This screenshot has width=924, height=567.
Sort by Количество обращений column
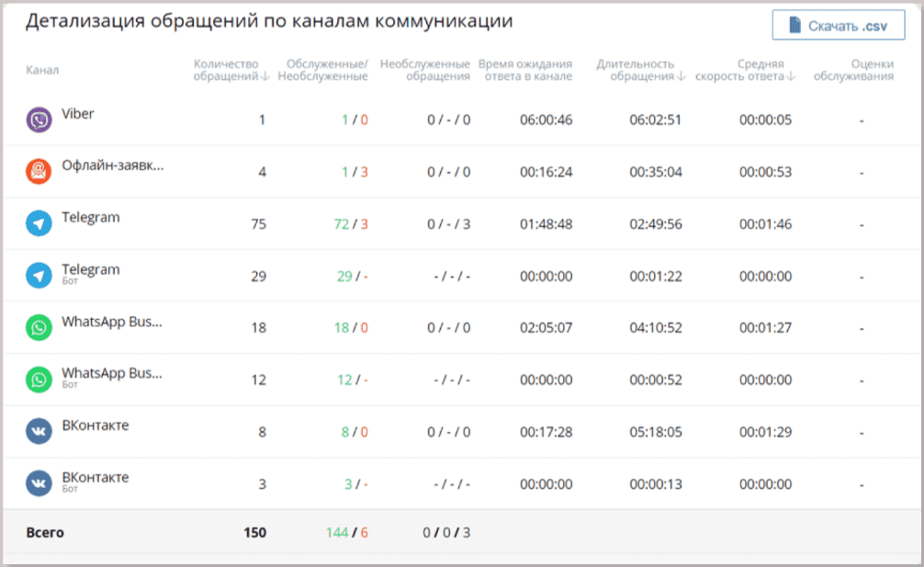231,70
